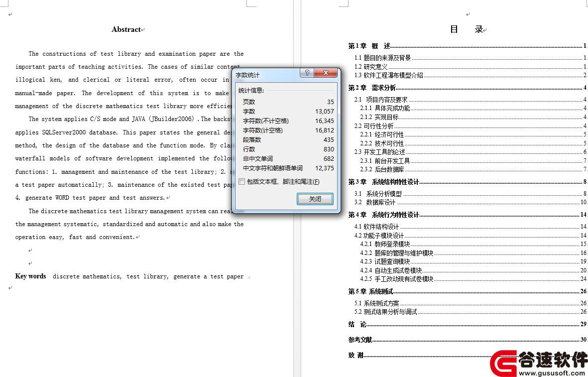Click the 字符数(计空格) value 16,812
This screenshot has height=377, width=588.
point(325,130)
